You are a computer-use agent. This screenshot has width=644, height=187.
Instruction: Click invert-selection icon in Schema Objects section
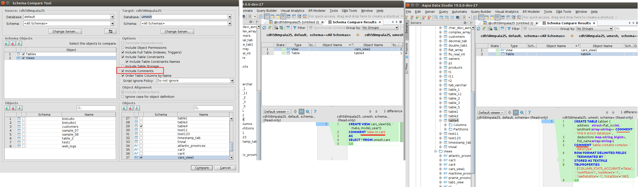(x=20, y=43)
